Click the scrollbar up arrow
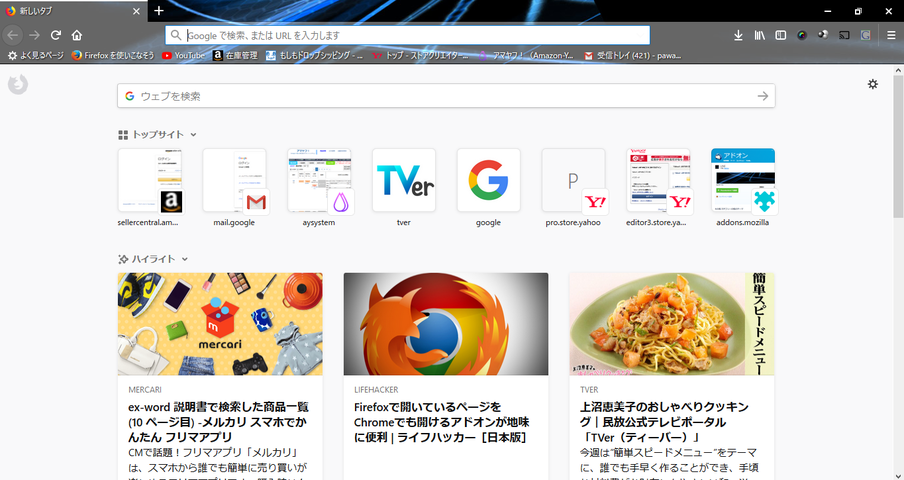This screenshot has width=904, height=480. tap(898, 70)
